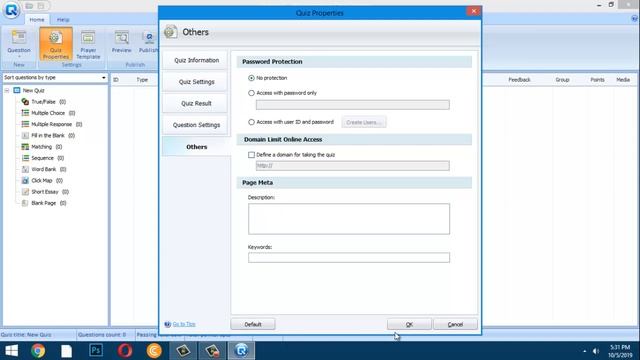
Task: Open the Windows Start menu
Action: click(x=11, y=351)
